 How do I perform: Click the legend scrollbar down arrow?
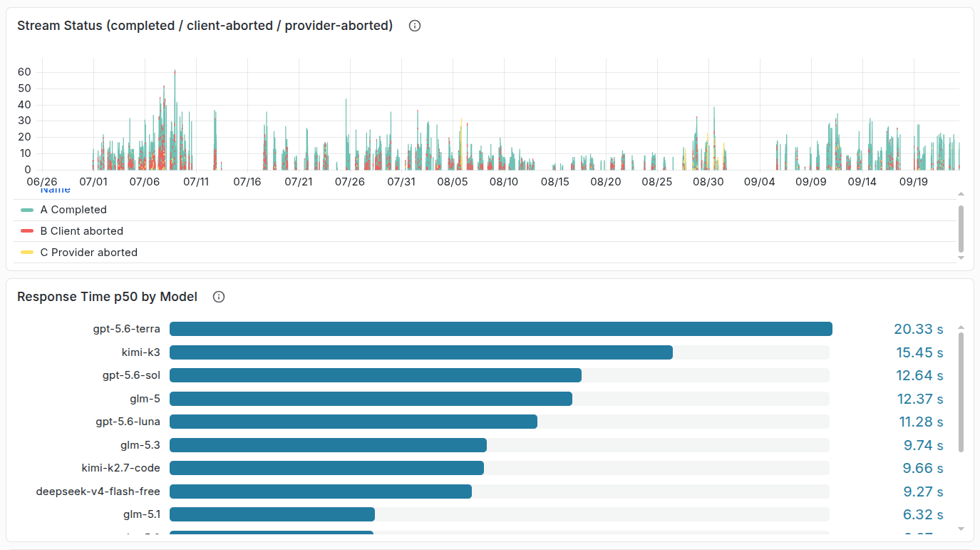(961, 258)
